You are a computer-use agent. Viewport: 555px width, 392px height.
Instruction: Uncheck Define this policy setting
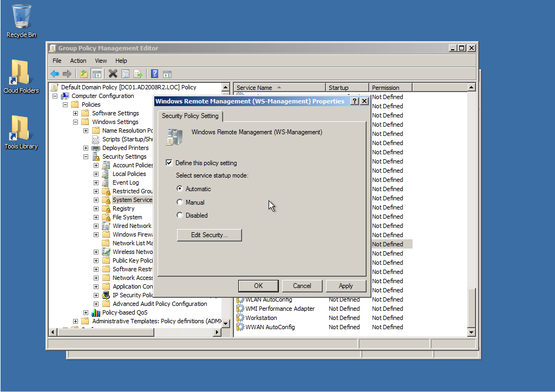(169, 163)
